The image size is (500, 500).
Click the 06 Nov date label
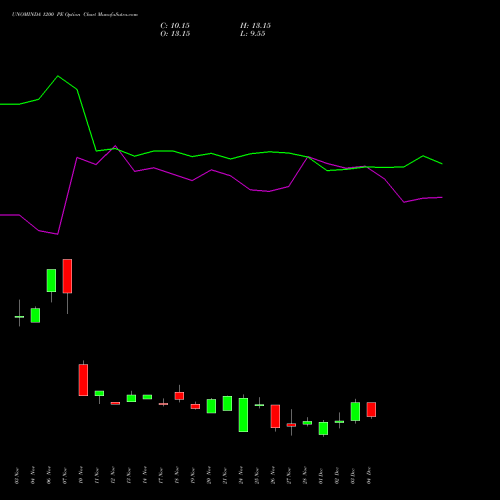49,476
